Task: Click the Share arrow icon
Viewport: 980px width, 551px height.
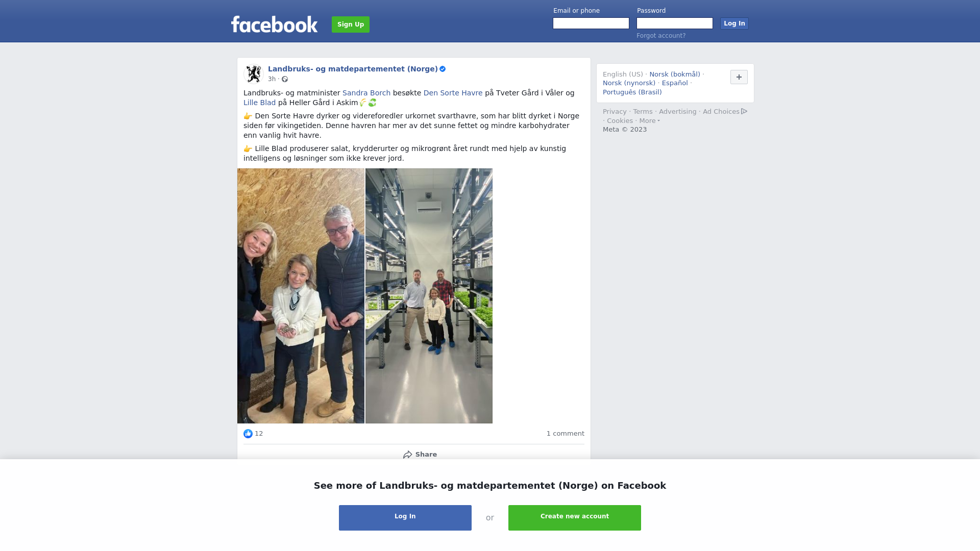Action: pyautogui.click(x=407, y=455)
